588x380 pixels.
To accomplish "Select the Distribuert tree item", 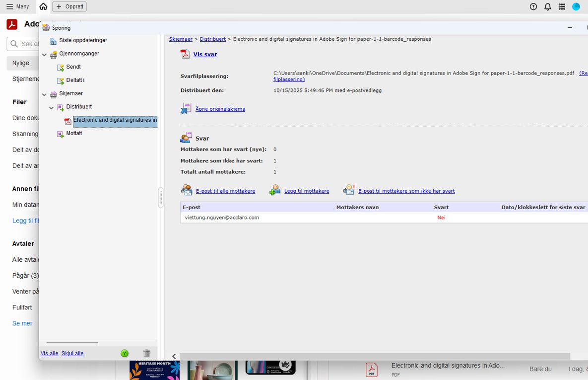I will coord(79,107).
